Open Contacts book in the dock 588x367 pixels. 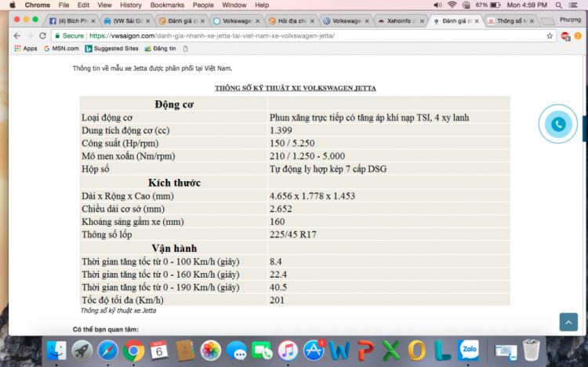pos(185,351)
